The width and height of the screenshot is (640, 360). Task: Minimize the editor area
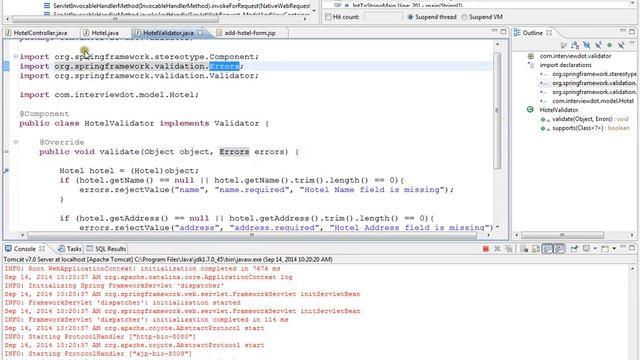point(494,31)
